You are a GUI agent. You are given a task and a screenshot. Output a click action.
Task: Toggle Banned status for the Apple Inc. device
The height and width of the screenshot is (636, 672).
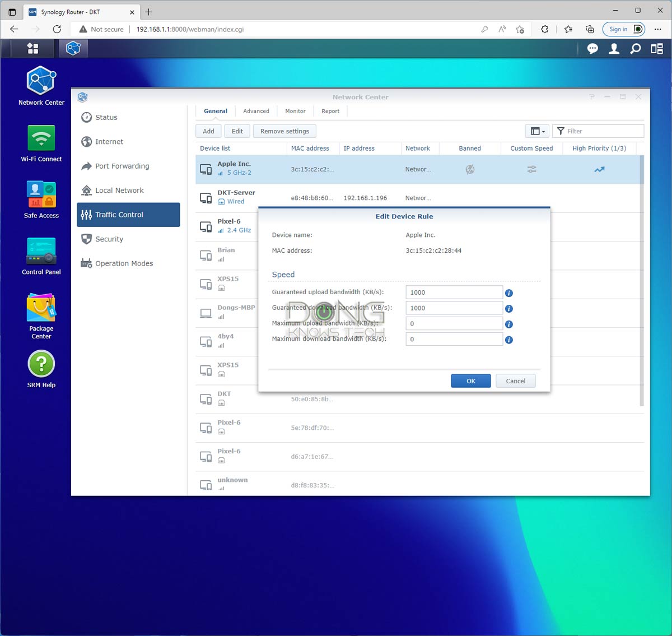coord(470,169)
